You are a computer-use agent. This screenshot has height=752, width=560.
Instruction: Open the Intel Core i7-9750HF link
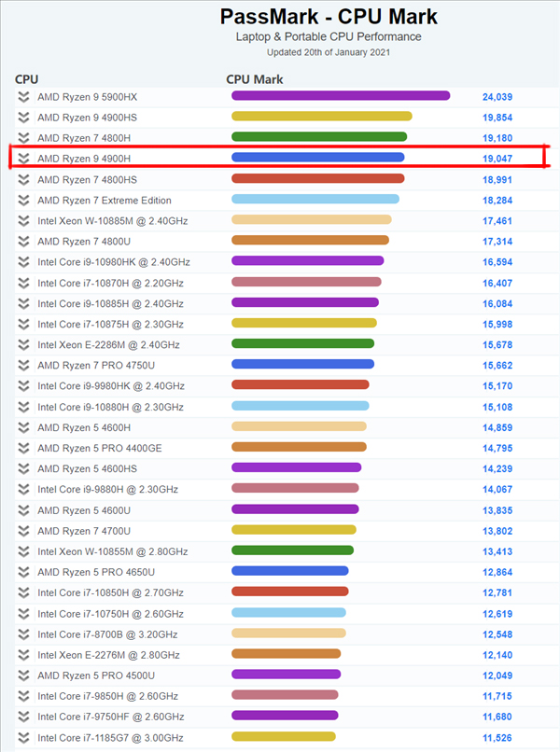[x=111, y=717]
